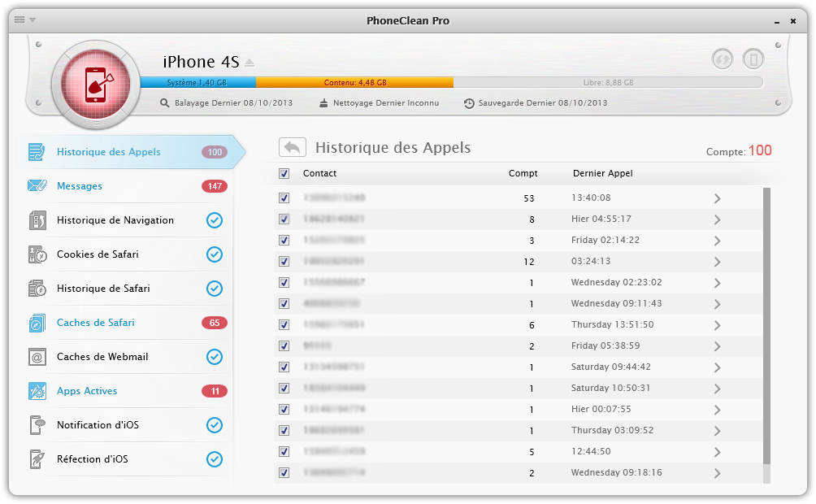Click the red phone-cleaning scan button

pos(96,85)
